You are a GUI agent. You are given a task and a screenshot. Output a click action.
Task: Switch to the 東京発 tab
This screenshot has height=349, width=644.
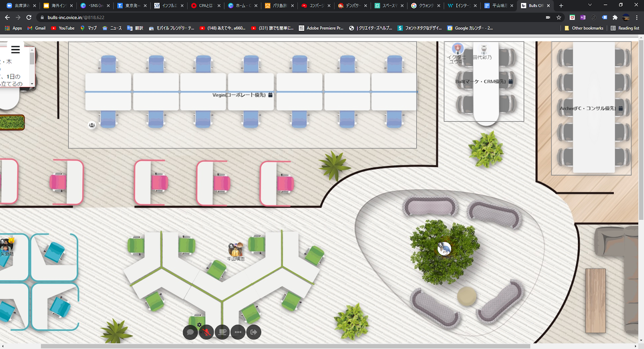point(131,5)
